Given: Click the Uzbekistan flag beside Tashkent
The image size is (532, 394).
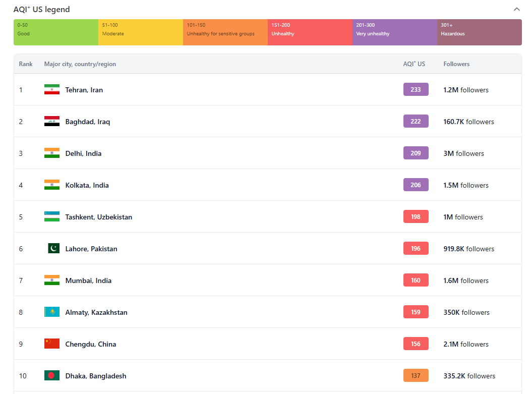Looking at the screenshot, I should (x=52, y=217).
